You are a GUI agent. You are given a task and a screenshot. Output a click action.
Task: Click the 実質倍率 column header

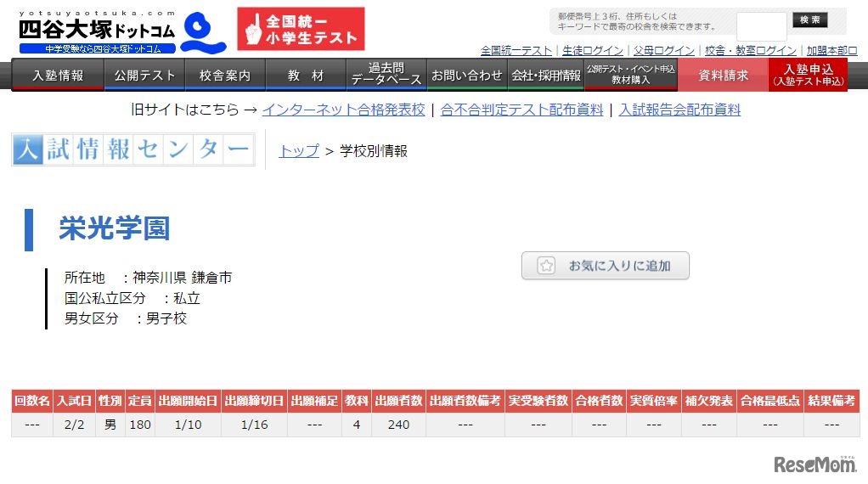[x=654, y=401]
